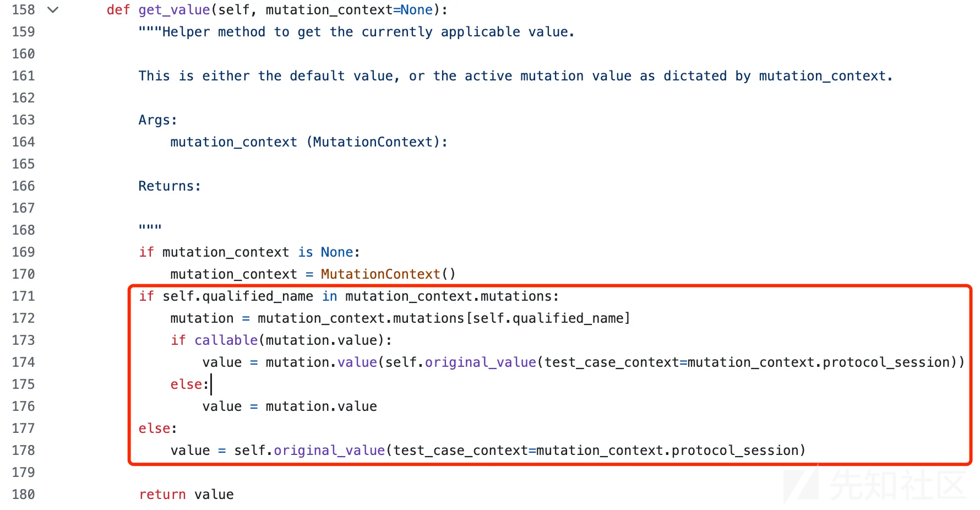Screen dimensions: 980x510
Task: Click the Returns: docstring line
Action: point(170,186)
